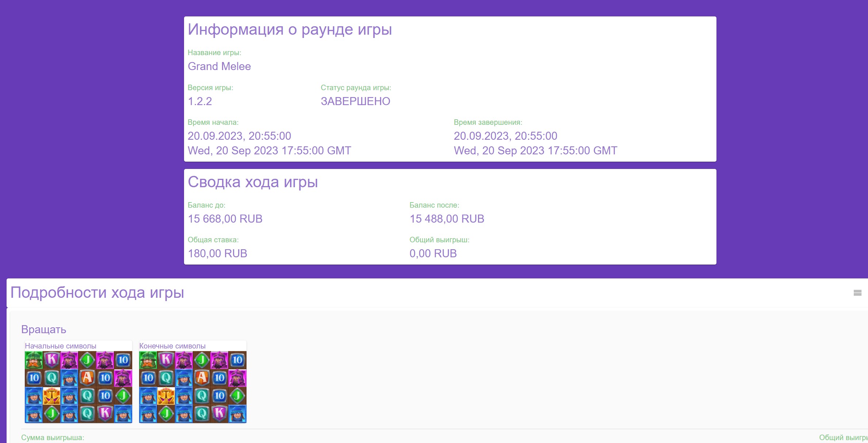
Task: Click orange A symbol in Начальные символы grid
Action: (87, 378)
